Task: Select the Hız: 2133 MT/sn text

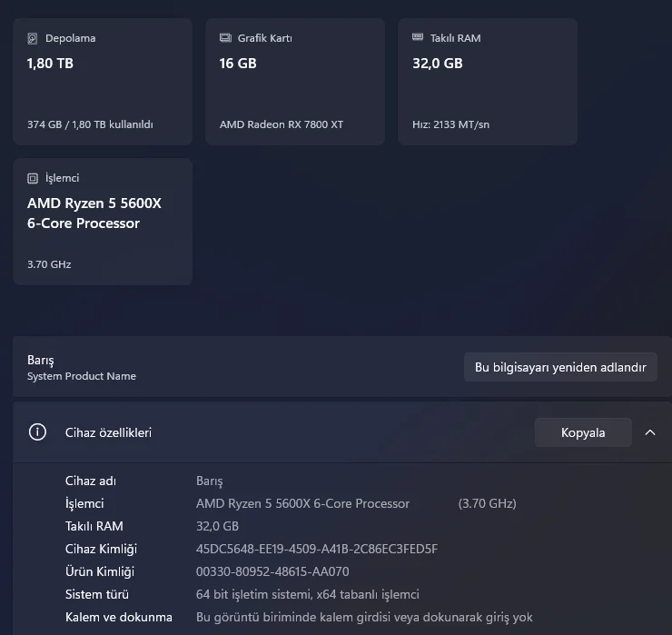Action: coord(450,124)
